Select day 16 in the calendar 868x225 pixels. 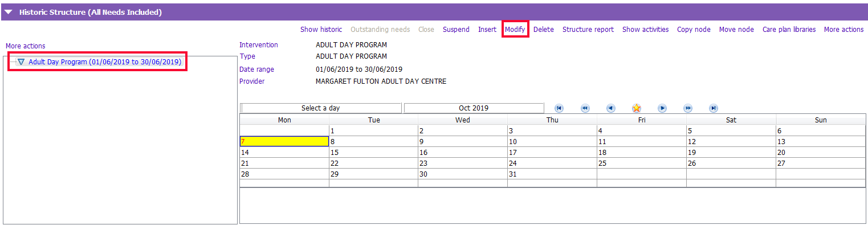pyautogui.click(x=463, y=153)
